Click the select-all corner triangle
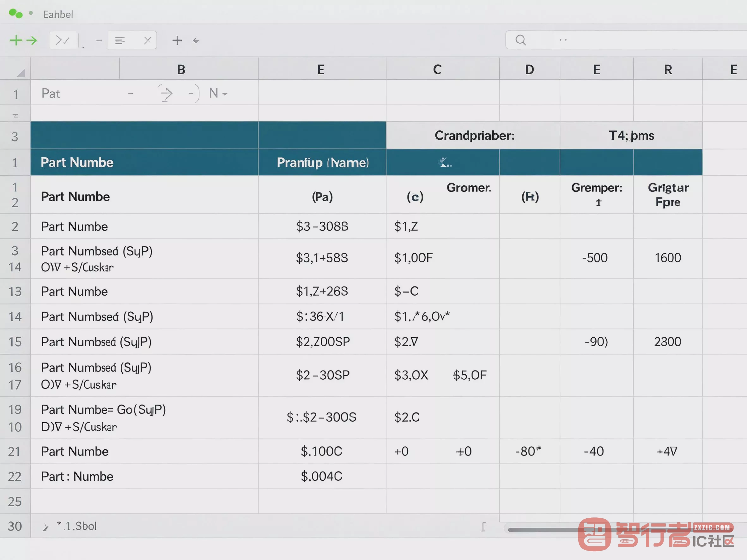 coord(21,73)
